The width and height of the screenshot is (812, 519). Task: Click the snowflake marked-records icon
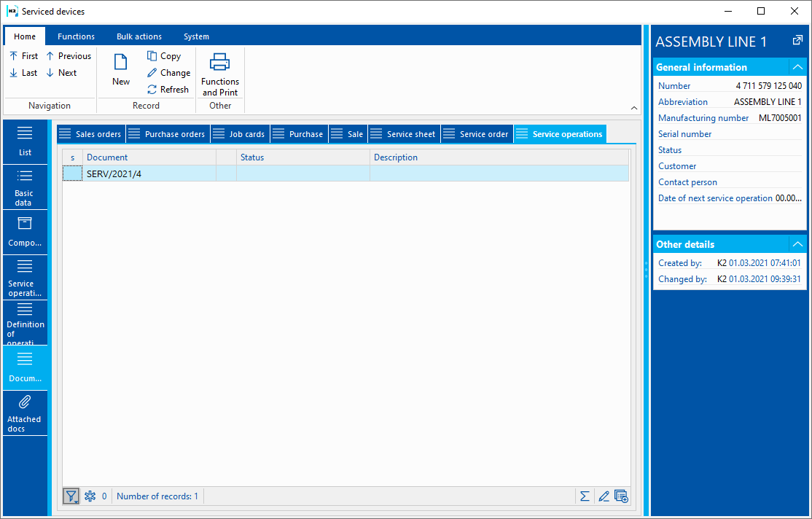(x=90, y=496)
